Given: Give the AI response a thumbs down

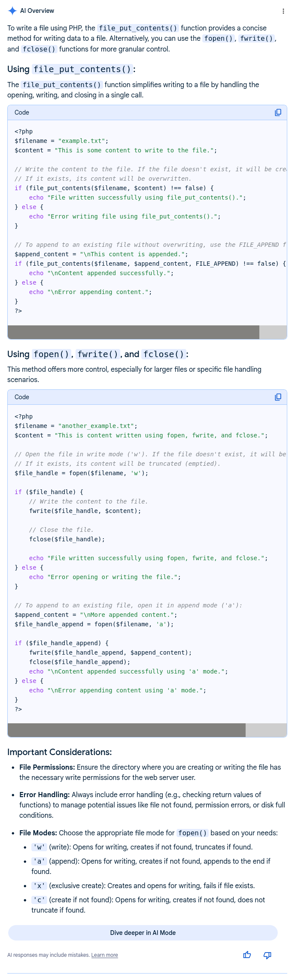Looking at the screenshot, I should [x=267, y=955].
